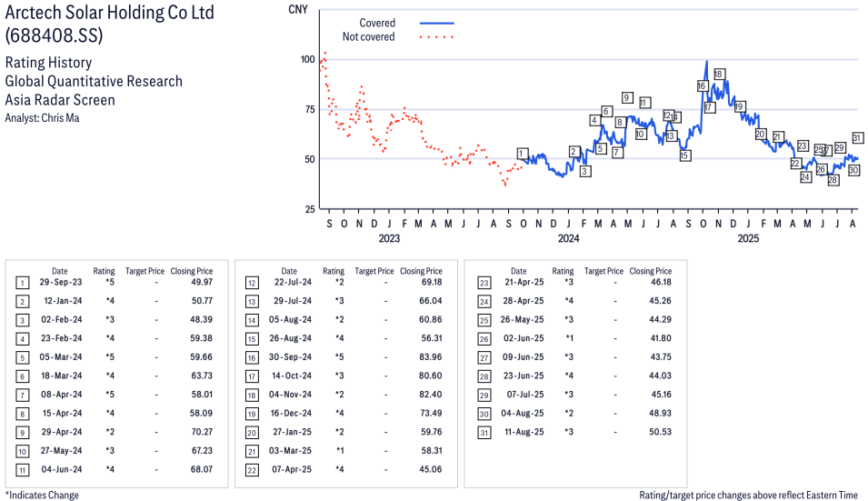Click chart marker 22 on the graph
Viewport: 868px width, 501px height.
pos(795,164)
